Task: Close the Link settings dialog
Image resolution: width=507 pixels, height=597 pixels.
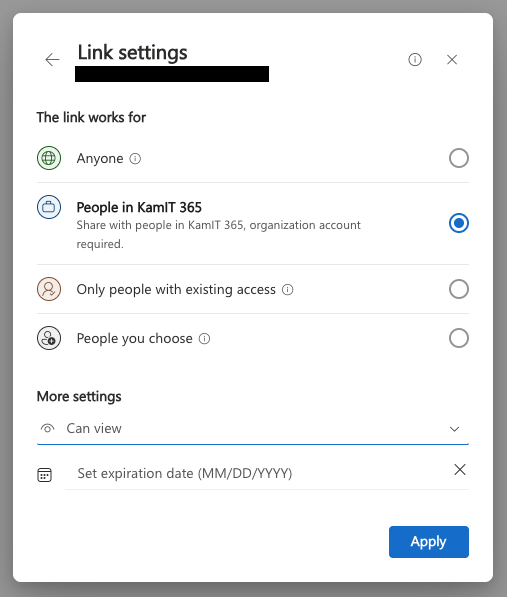Action: [x=452, y=59]
